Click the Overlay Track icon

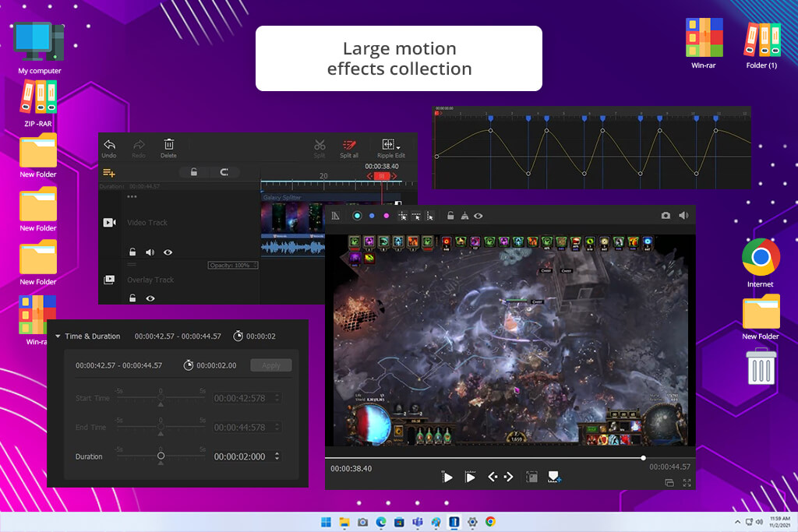pyautogui.click(x=109, y=280)
